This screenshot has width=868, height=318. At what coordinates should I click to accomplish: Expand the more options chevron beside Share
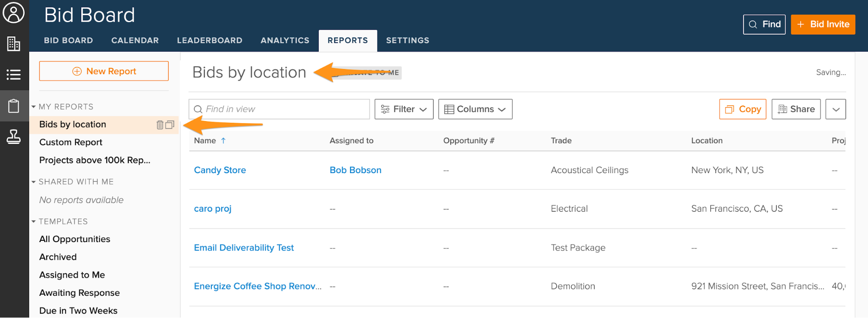point(835,109)
